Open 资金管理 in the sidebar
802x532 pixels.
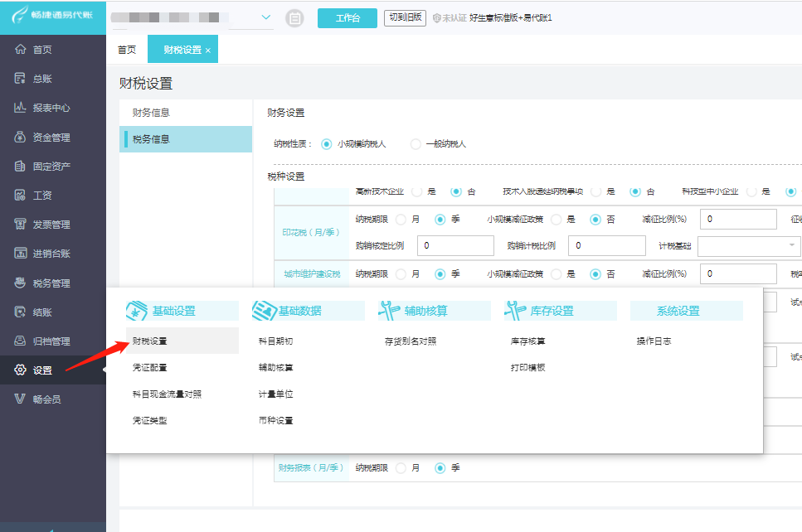[x=42, y=137]
